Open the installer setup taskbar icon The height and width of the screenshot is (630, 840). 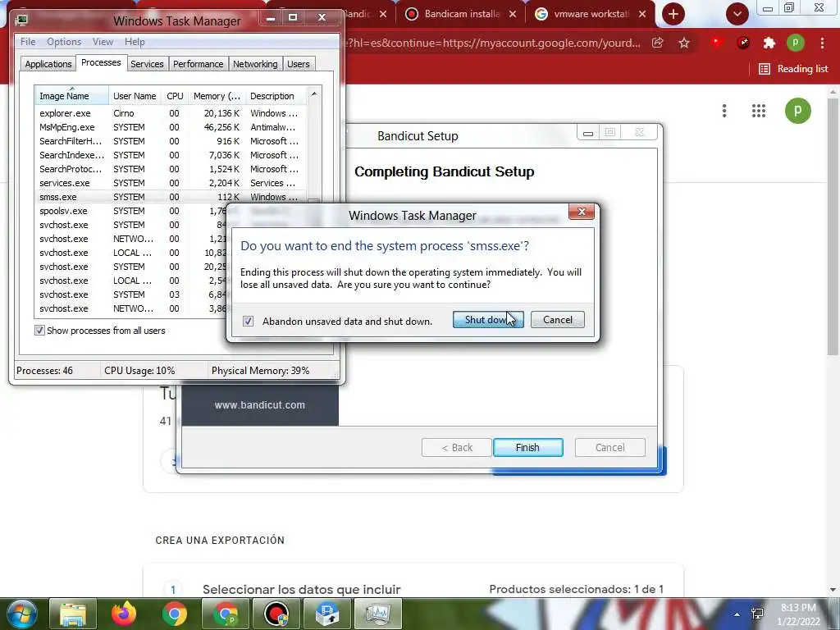tap(327, 614)
